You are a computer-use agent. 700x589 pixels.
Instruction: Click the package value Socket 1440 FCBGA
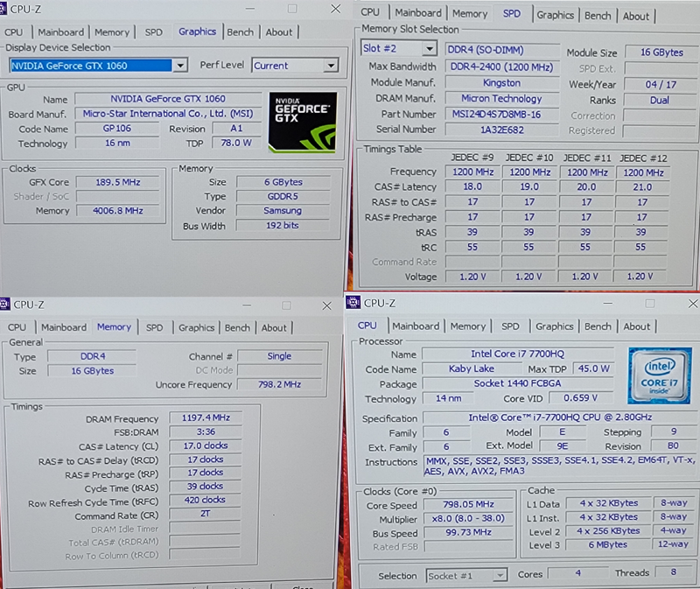point(517,383)
